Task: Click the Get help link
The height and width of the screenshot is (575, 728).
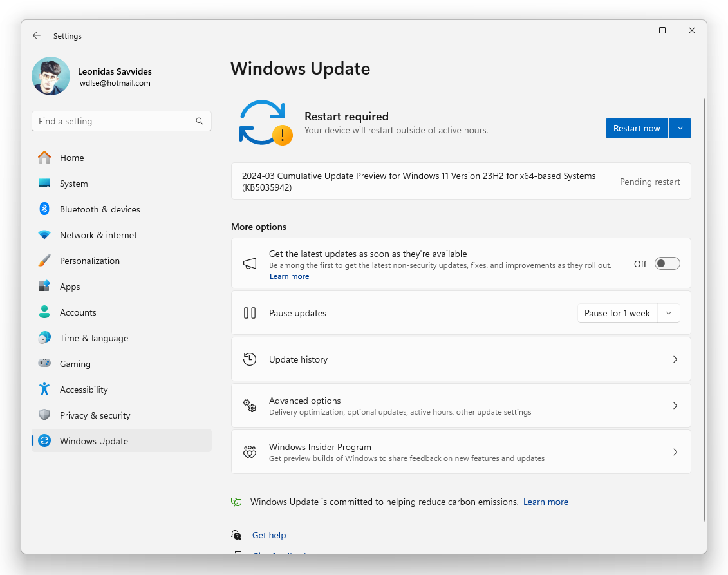Action: pos(269,535)
